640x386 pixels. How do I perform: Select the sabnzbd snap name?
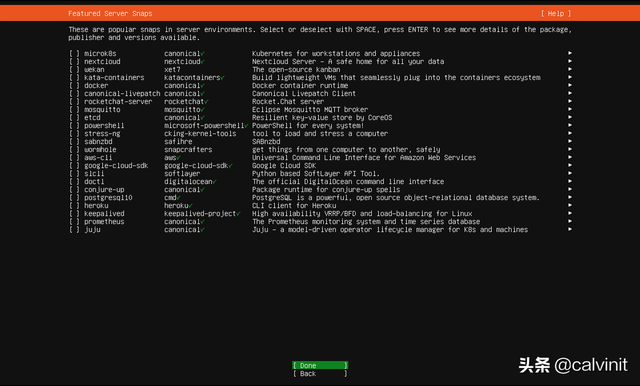click(98, 142)
